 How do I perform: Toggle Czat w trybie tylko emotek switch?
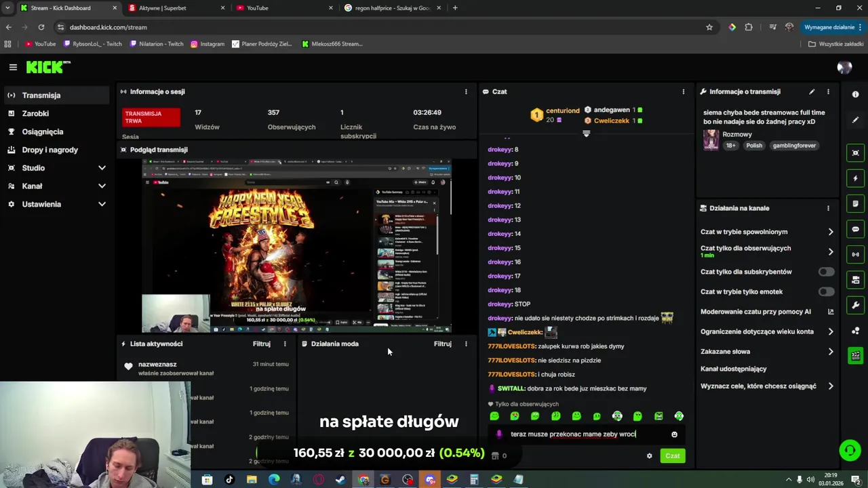[826, 291]
